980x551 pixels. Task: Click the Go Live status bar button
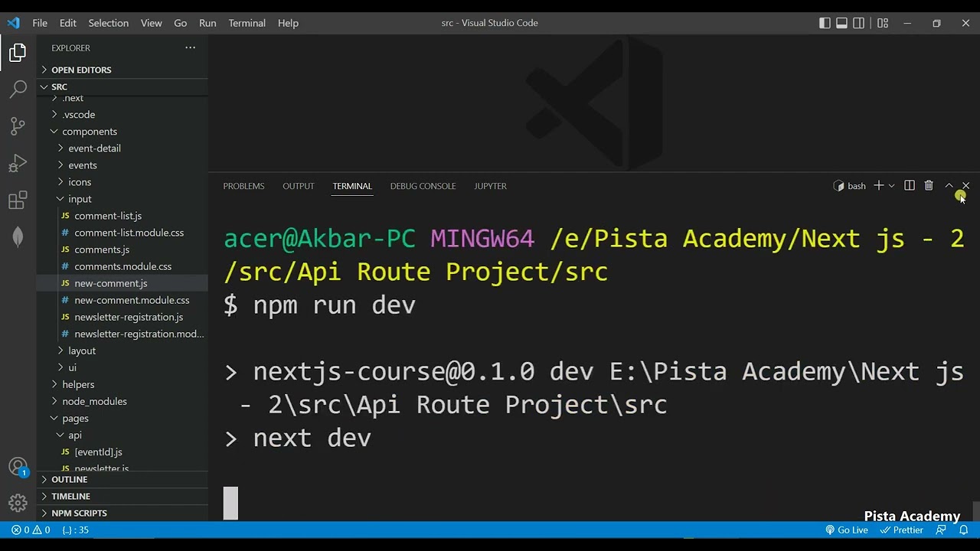(x=847, y=530)
